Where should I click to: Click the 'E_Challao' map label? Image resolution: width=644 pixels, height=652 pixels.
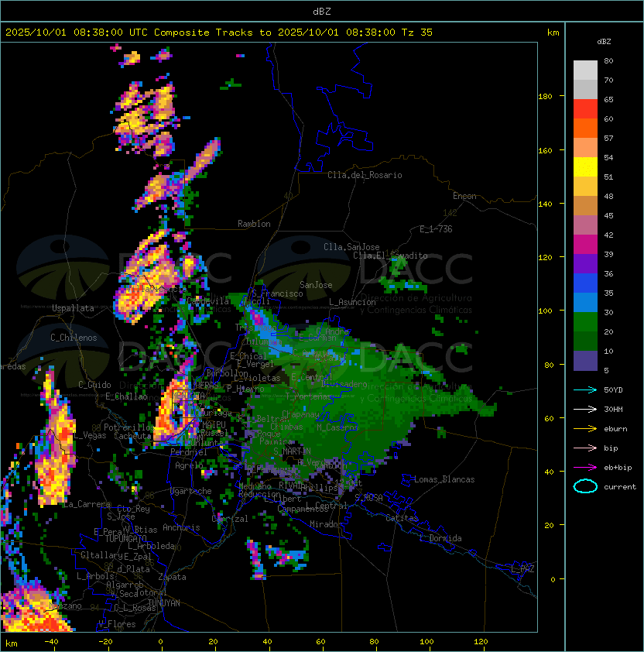coord(126,396)
